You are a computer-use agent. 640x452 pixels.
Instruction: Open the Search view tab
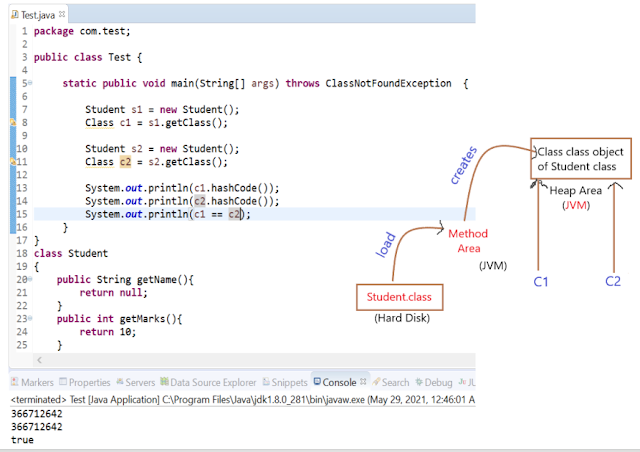point(391,382)
